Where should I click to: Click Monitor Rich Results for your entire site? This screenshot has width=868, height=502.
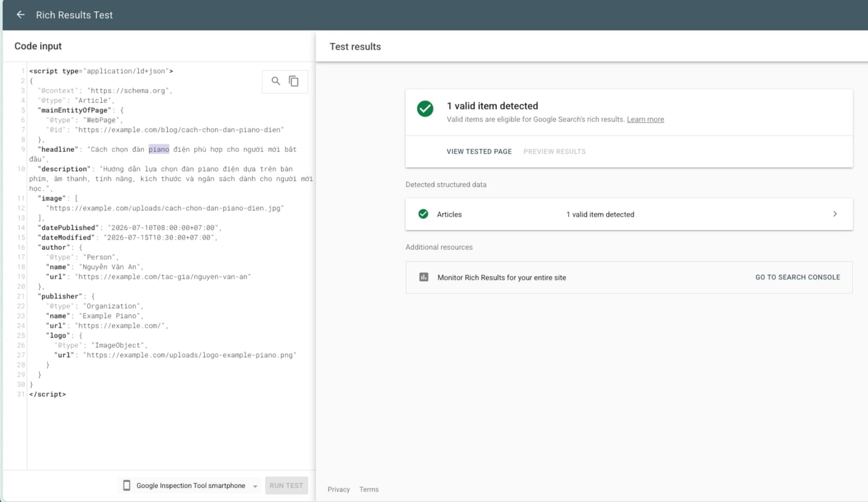tap(502, 278)
